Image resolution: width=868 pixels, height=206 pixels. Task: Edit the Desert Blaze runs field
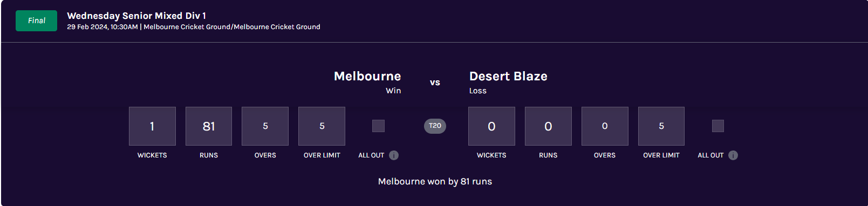coord(548,126)
